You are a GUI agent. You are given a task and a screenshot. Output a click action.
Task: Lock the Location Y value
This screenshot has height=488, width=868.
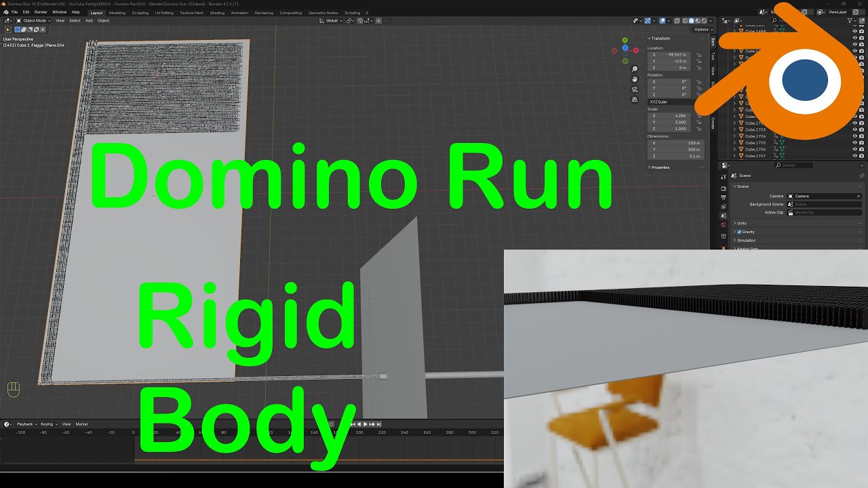click(698, 61)
